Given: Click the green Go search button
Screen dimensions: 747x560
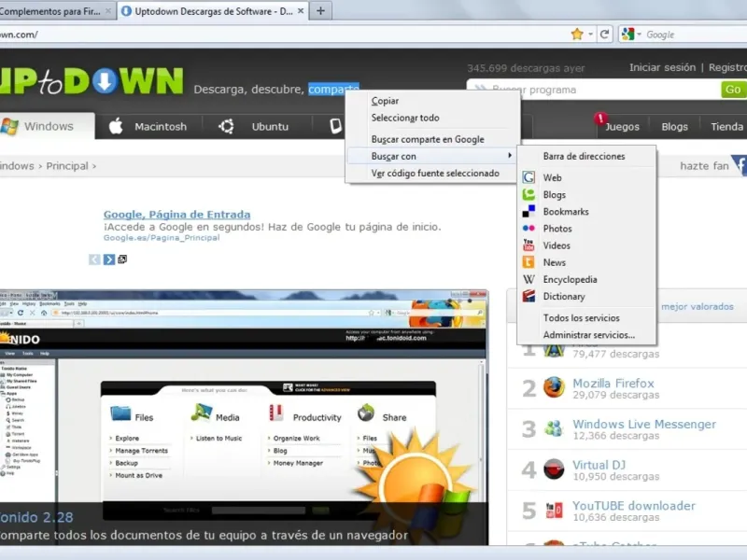Looking at the screenshot, I should 733,90.
